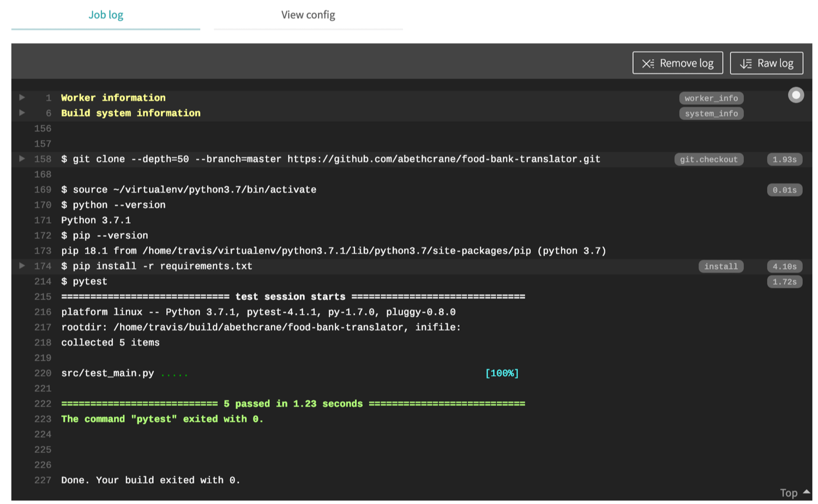Screen dimensions: 818x504
Task: Click the X icon inside Remove log button
Action: click(x=647, y=63)
